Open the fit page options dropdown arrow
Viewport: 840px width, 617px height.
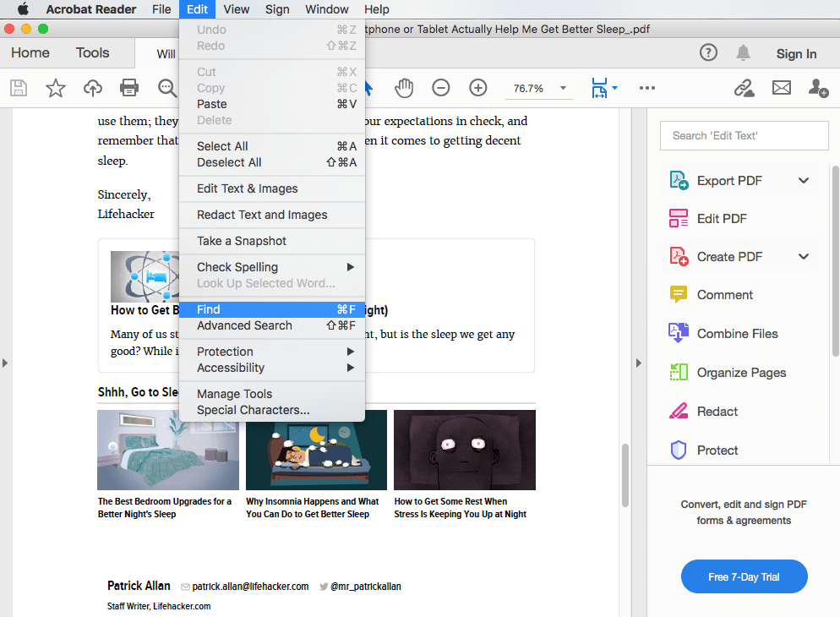(x=614, y=88)
